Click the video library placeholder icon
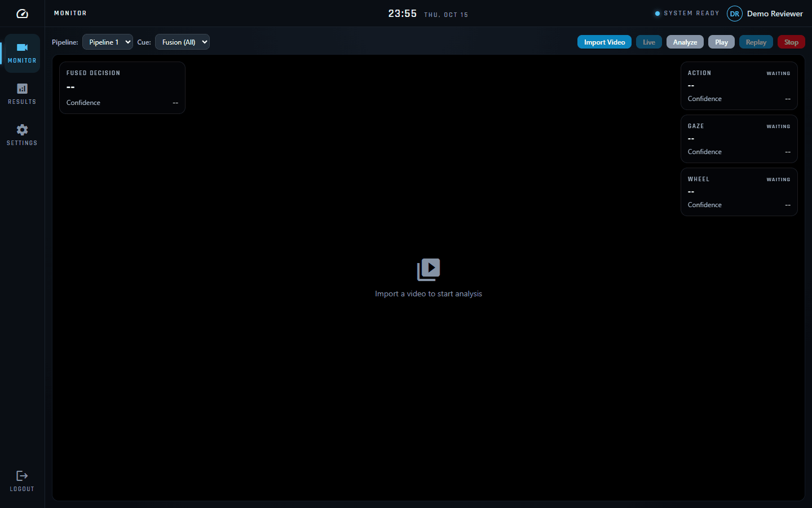The width and height of the screenshot is (812, 508). 429,270
